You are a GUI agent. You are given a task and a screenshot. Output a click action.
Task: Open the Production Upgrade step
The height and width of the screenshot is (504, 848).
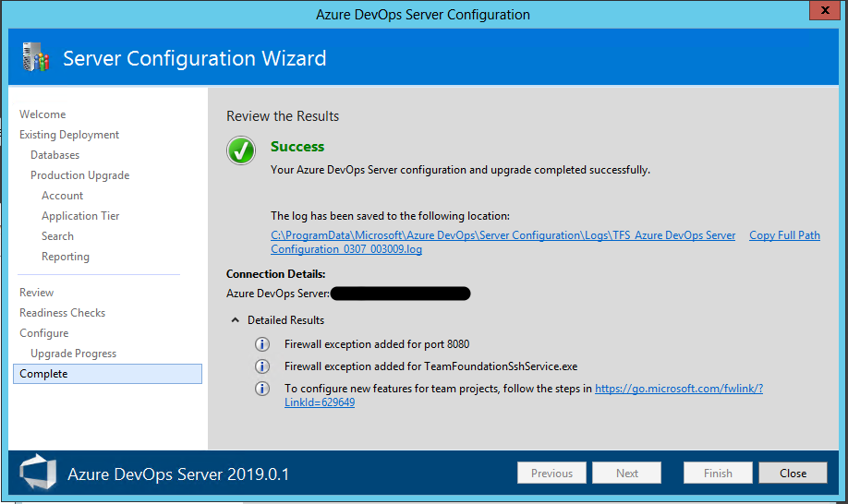(x=79, y=175)
